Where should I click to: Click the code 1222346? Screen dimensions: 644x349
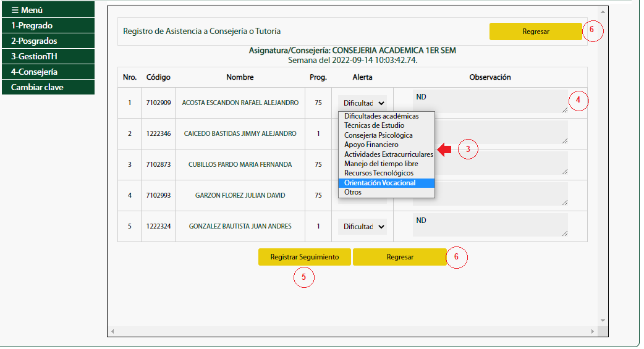click(159, 133)
